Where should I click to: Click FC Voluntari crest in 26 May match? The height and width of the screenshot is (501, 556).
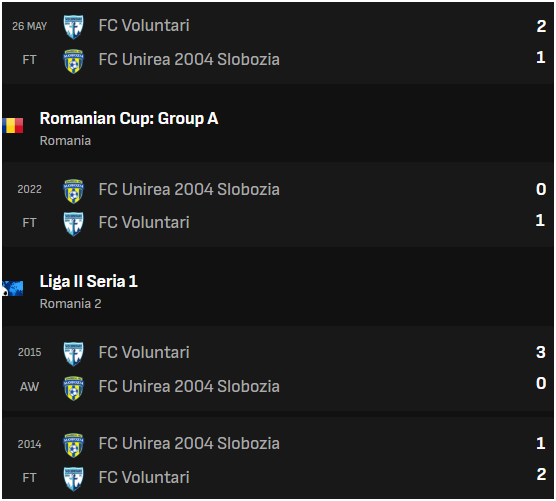coord(73,27)
